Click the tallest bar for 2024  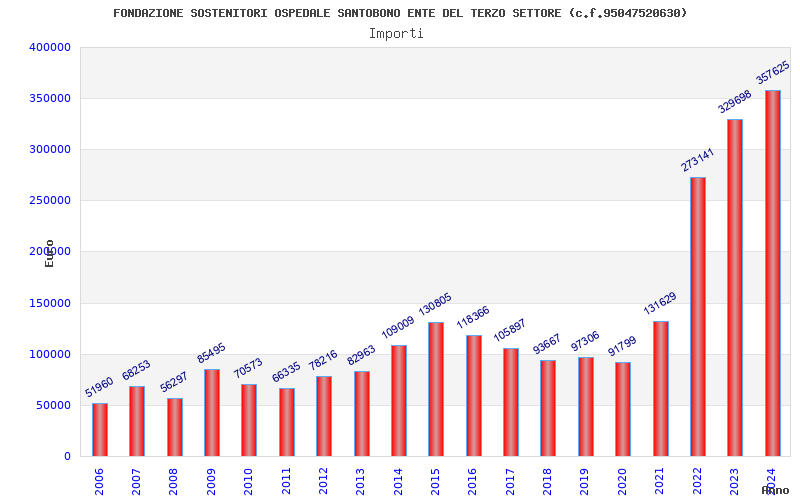(773, 273)
